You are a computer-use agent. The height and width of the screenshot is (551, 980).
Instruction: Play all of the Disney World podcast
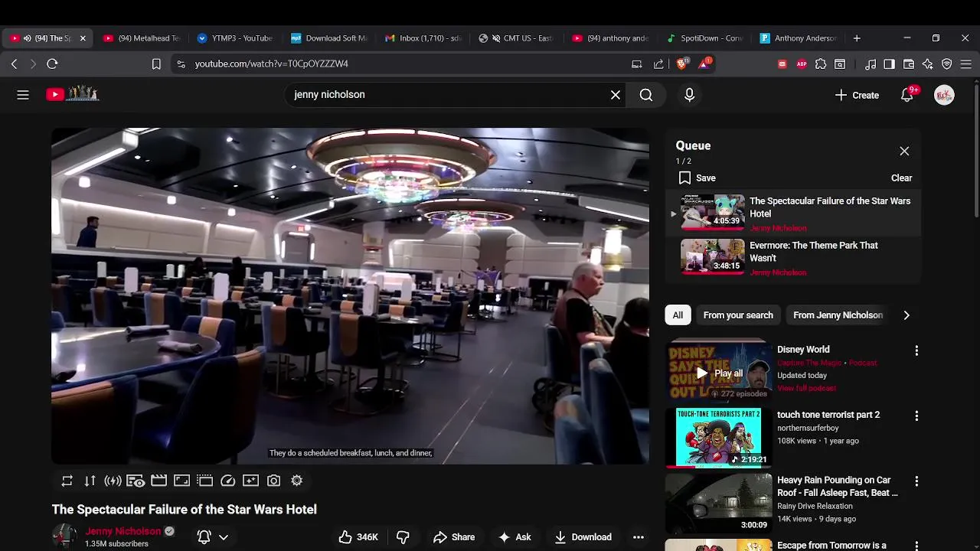coord(719,373)
